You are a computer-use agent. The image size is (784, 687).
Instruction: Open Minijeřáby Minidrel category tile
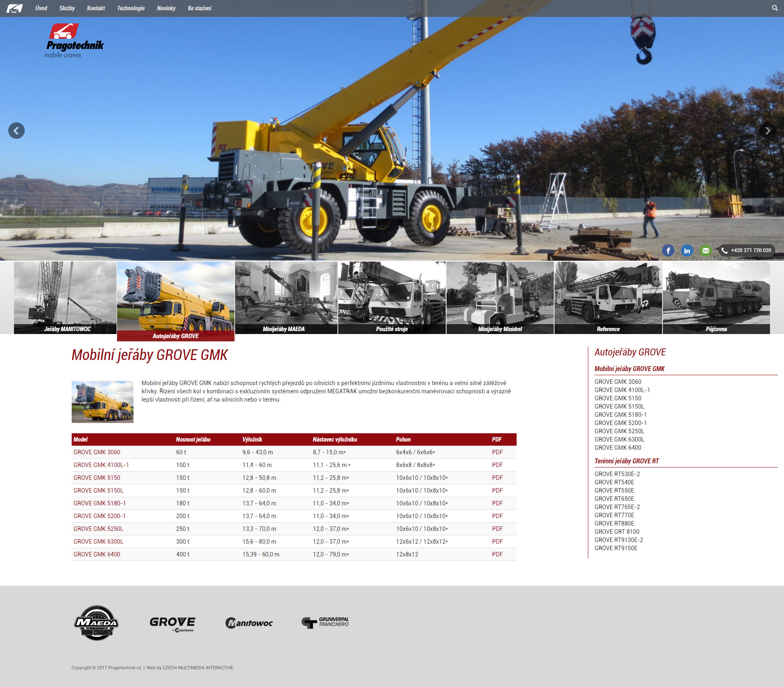500,298
